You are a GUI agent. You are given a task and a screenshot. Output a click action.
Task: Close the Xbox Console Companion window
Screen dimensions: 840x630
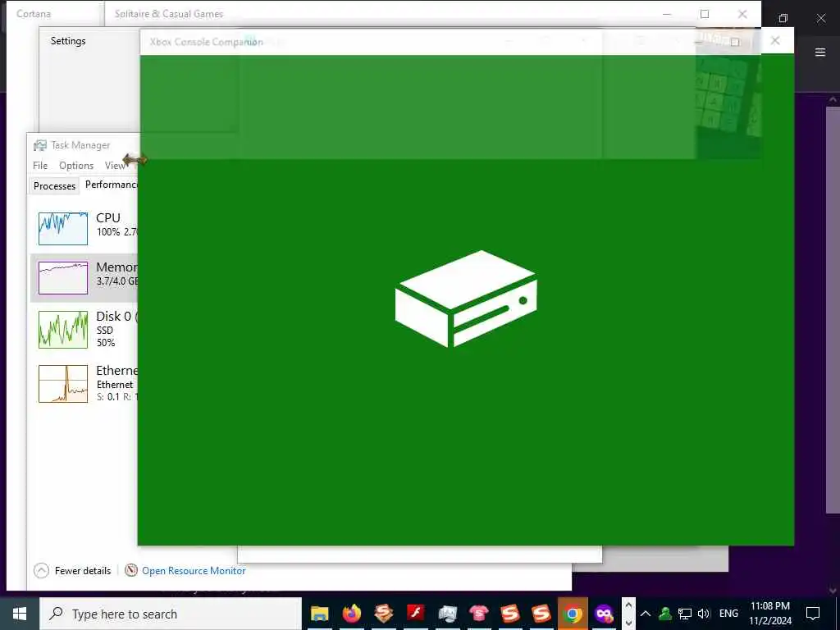click(774, 41)
